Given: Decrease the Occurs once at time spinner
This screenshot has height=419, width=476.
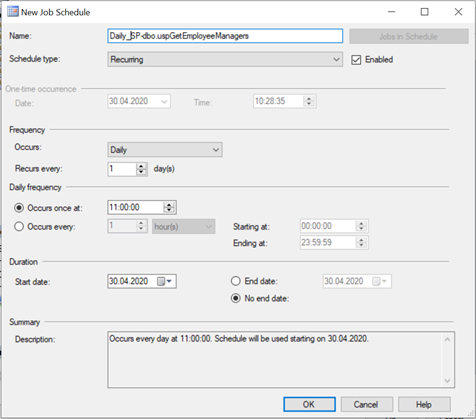Looking at the screenshot, I should pyautogui.click(x=169, y=210).
